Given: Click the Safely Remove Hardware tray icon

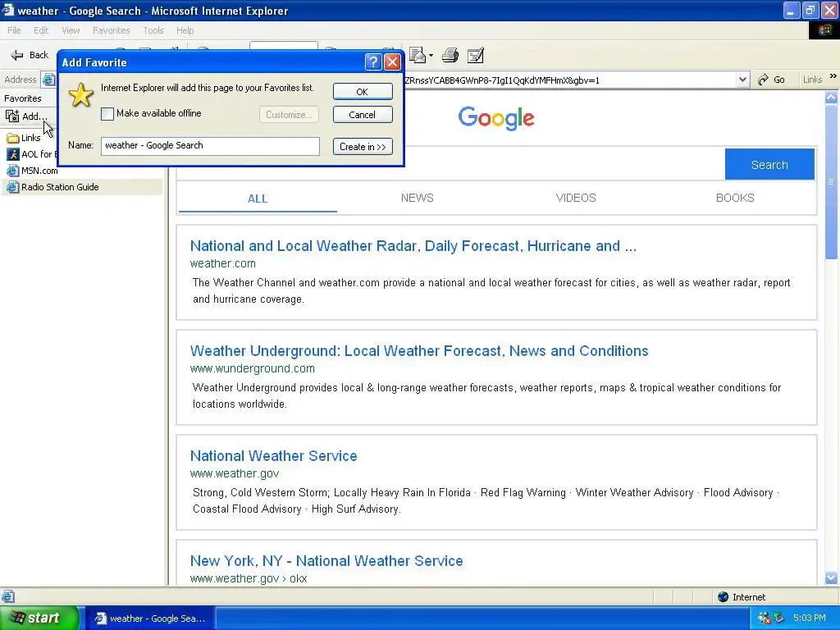Looking at the screenshot, I should (779, 618).
